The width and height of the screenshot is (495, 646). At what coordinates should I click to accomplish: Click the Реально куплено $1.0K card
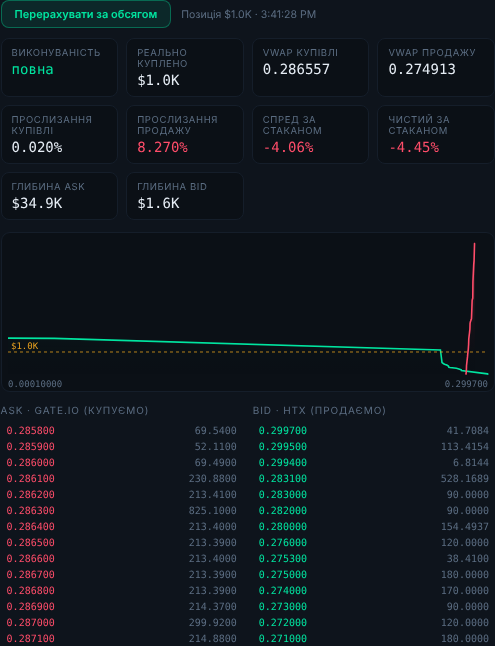[185, 67]
